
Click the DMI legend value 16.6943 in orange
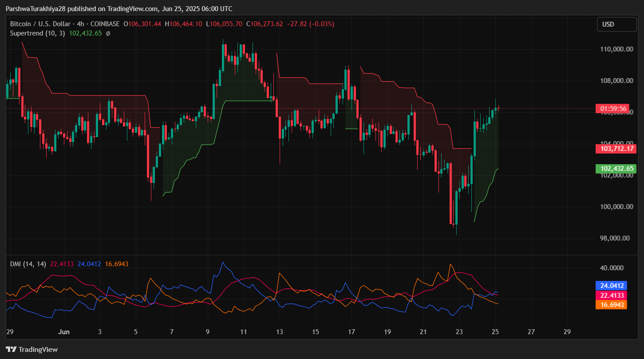click(x=117, y=264)
